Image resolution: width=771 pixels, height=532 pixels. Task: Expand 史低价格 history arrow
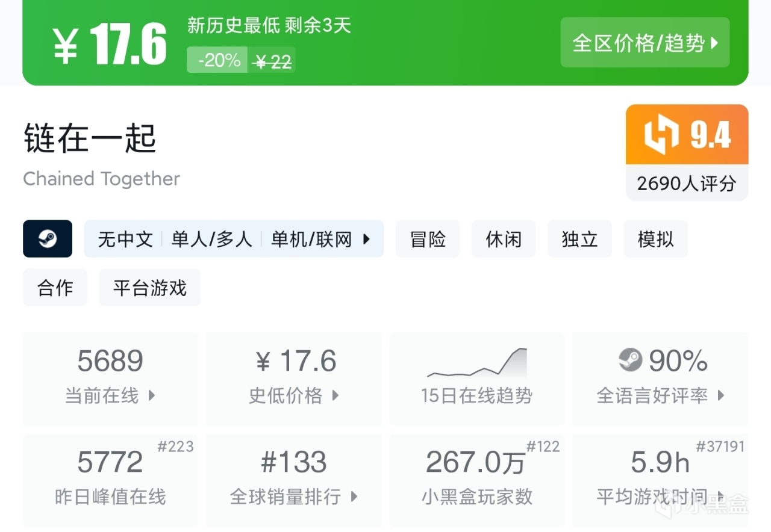point(336,395)
